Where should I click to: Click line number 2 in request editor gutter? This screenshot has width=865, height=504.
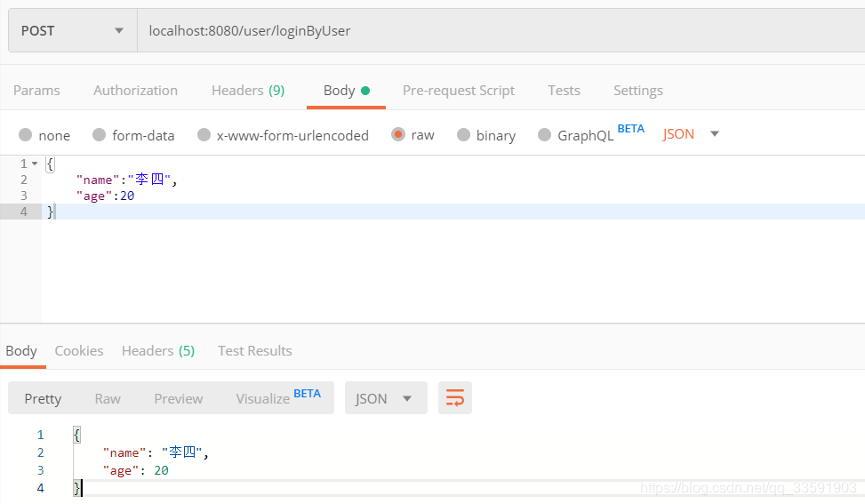tap(24, 180)
